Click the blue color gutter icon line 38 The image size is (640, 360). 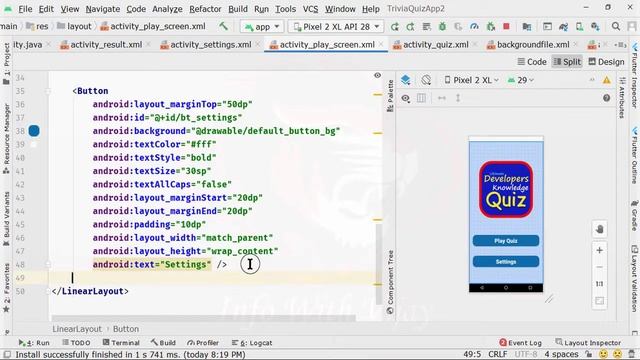click(x=34, y=131)
